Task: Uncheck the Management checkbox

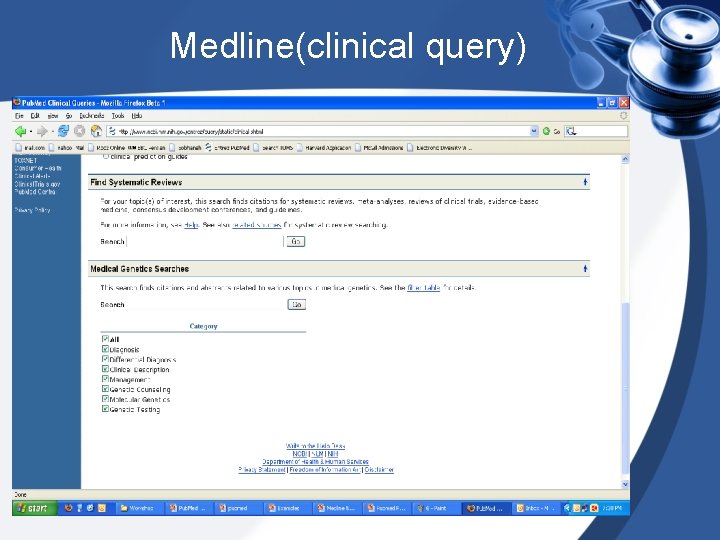Action: (x=105, y=379)
